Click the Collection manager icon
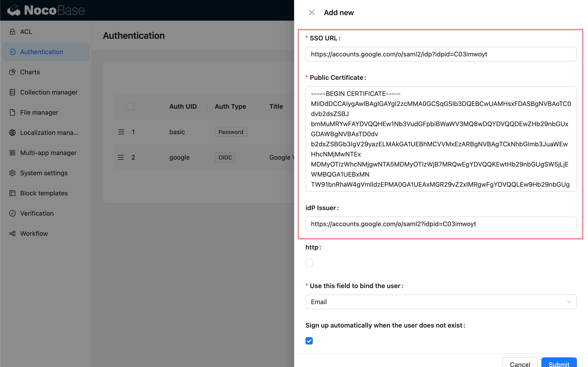The width and height of the screenshot is (588, 367). click(12, 92)
